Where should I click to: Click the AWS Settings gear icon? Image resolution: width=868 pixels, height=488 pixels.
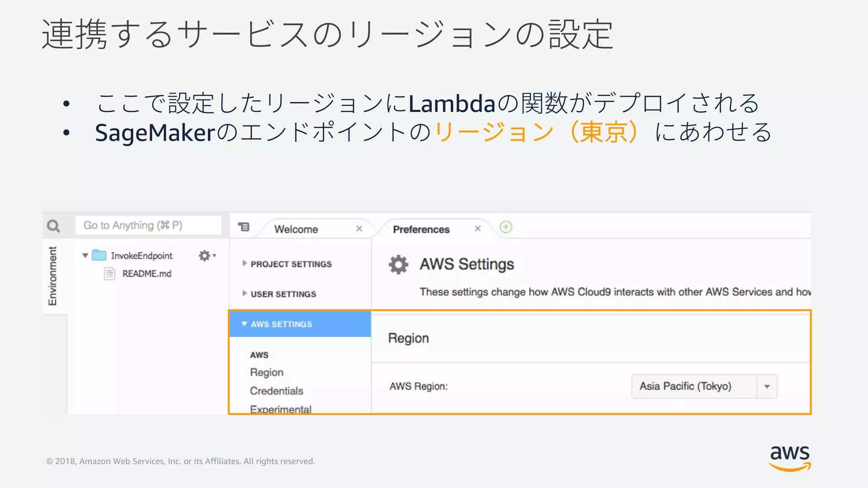click(398, 265)
